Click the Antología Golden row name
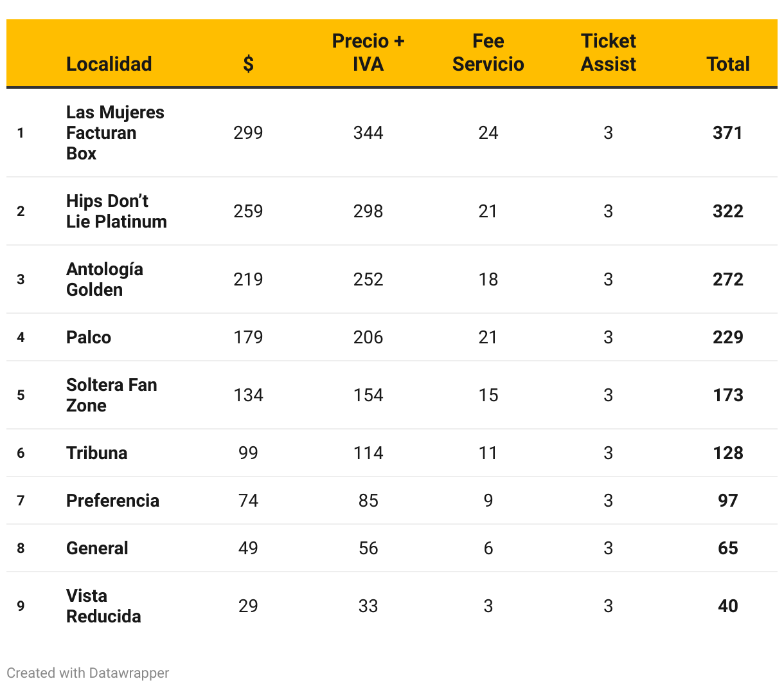The image size is (784, 688). tap(105, 279)
